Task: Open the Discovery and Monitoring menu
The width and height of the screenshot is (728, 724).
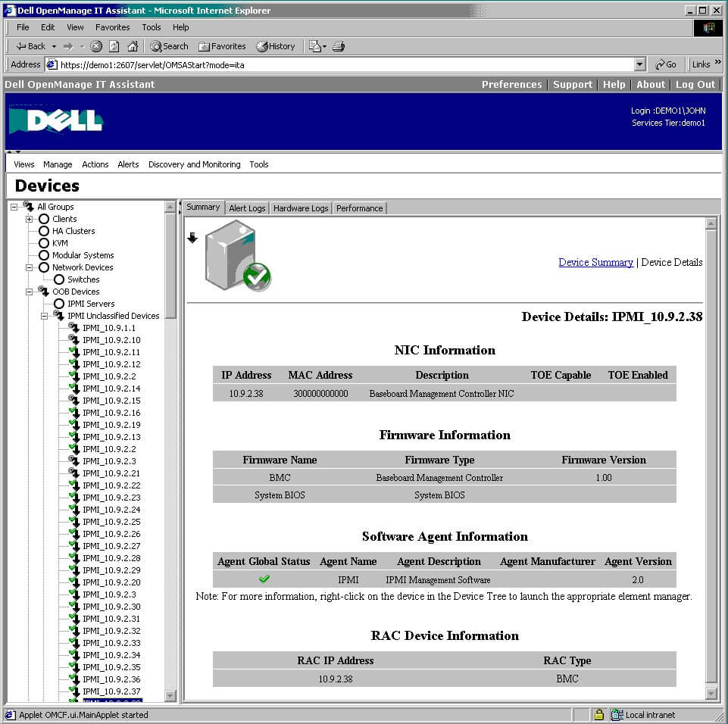Action: tap(195, 164)
